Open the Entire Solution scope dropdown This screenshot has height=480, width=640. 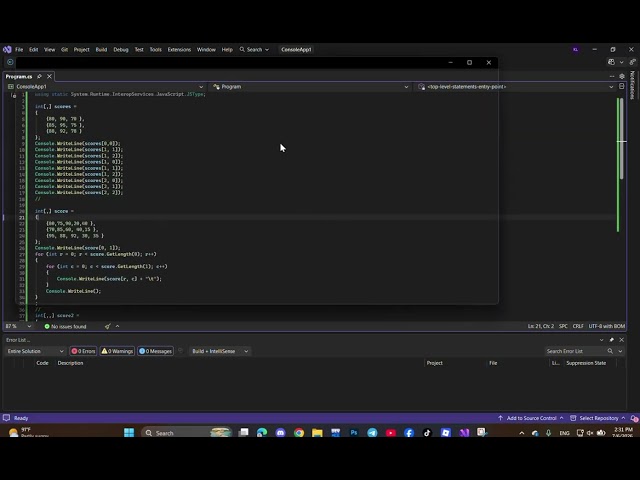(x=36, y=351)
